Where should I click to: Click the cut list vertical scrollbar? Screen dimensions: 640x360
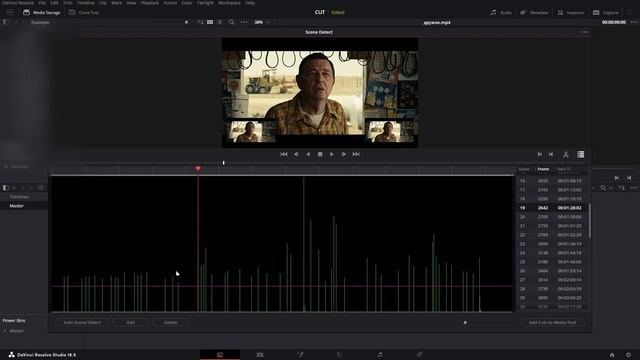coord(589,220)
